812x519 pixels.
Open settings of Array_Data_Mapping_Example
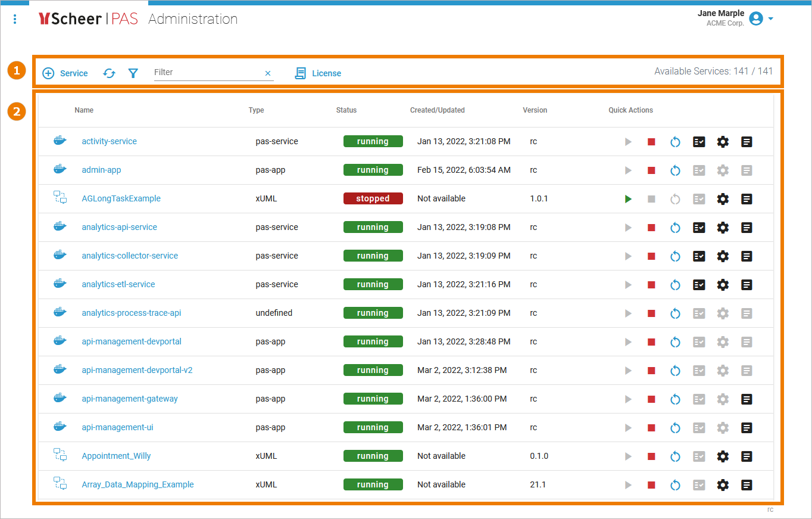tap(723, 484)
